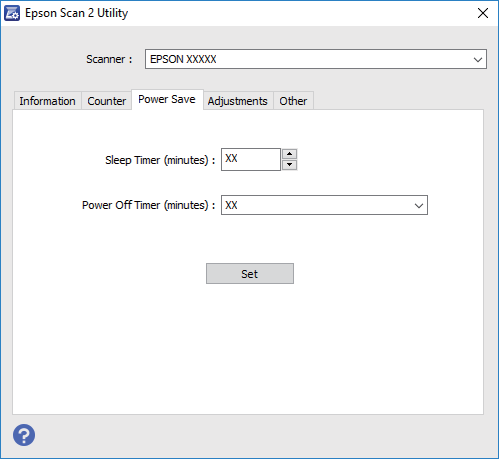Increase Sleep Timer with the up arrow

tap(289, 154)
